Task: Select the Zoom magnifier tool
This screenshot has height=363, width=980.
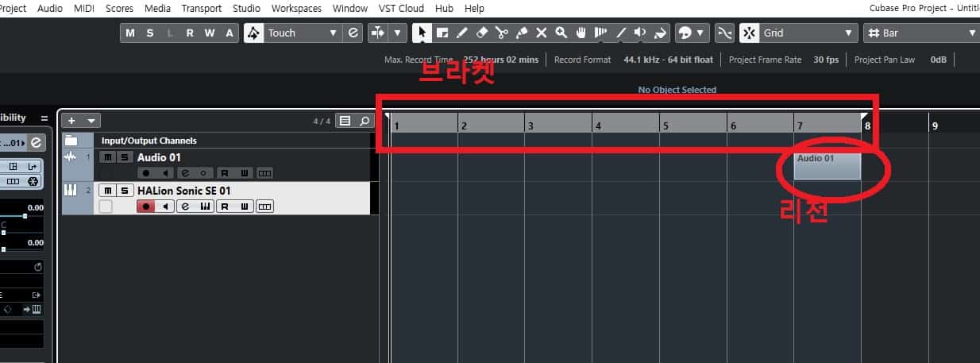Action: point(561,33)
